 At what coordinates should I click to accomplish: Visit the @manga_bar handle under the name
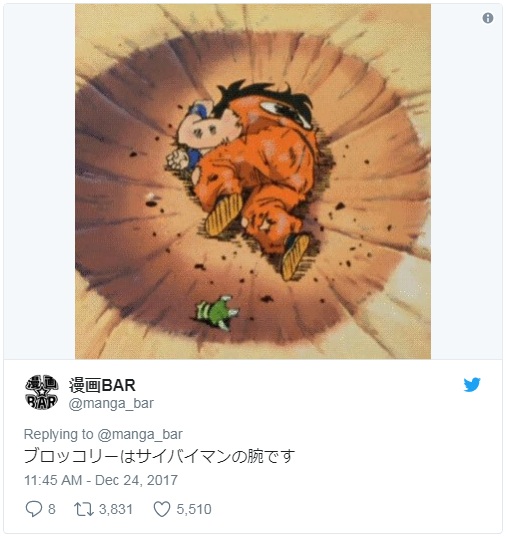point(111,404)
